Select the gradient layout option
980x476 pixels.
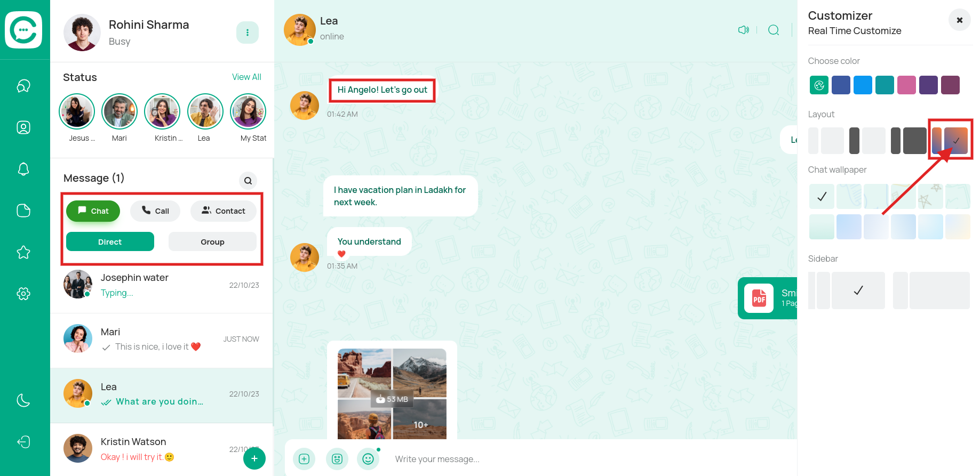point(950,140)
